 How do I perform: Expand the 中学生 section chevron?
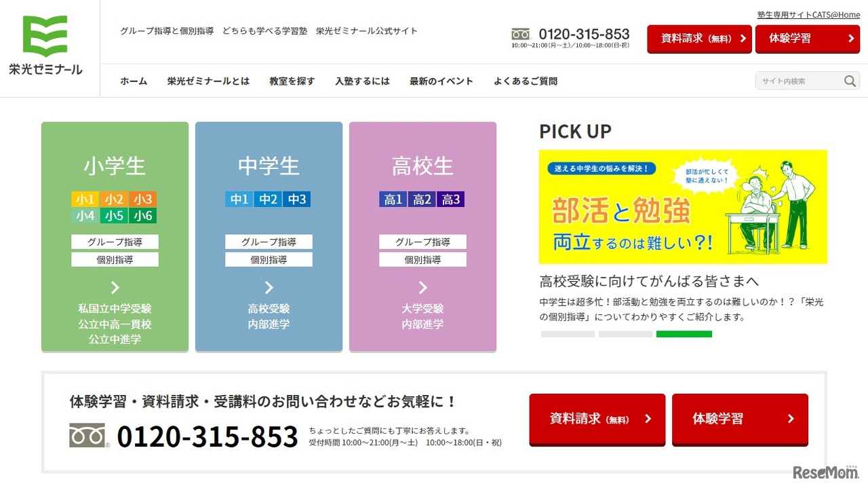pos(269,287)
